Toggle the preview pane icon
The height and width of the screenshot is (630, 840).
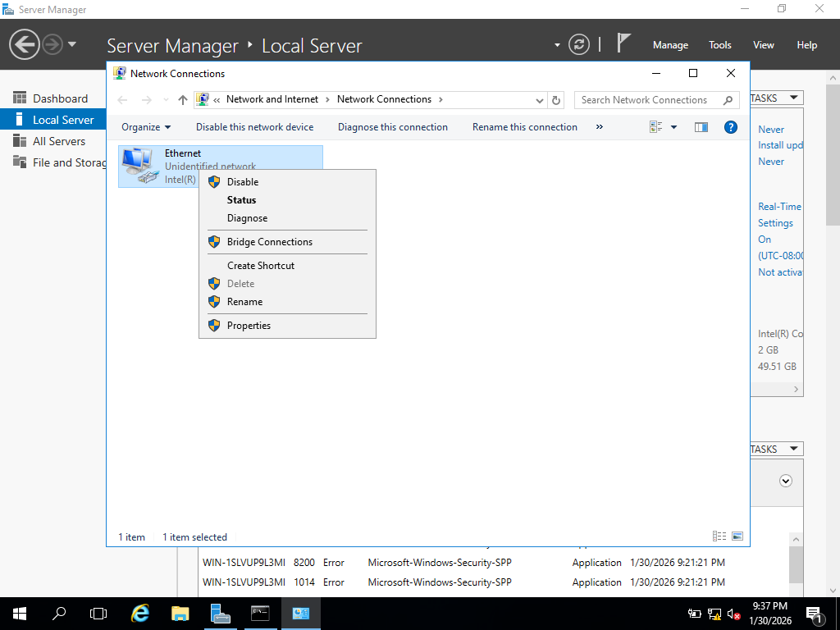coord(701,127)
